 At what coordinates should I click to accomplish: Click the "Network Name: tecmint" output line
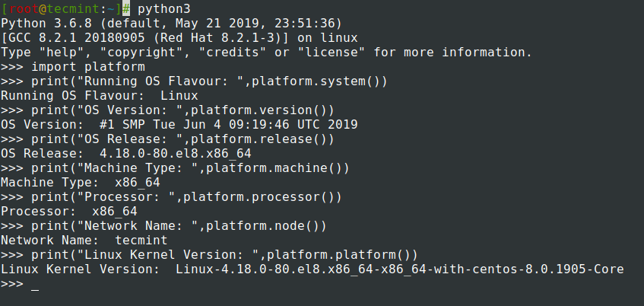coord(84,241)
